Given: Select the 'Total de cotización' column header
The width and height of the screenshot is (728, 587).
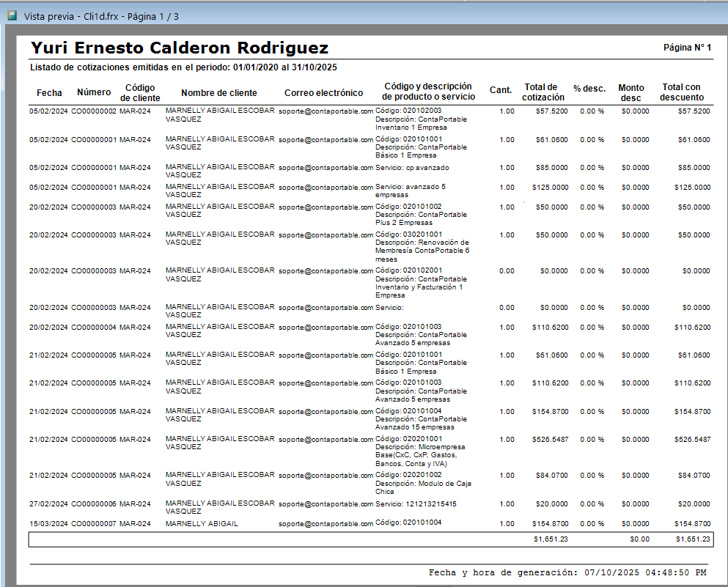Looking at the screenshot, I should (543, 92).
